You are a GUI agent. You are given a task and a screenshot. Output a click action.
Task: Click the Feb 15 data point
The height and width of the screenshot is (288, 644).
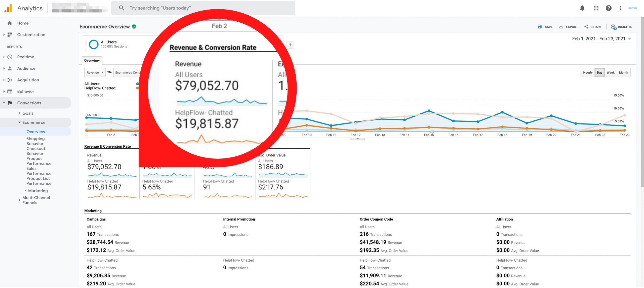click(429, 111)
